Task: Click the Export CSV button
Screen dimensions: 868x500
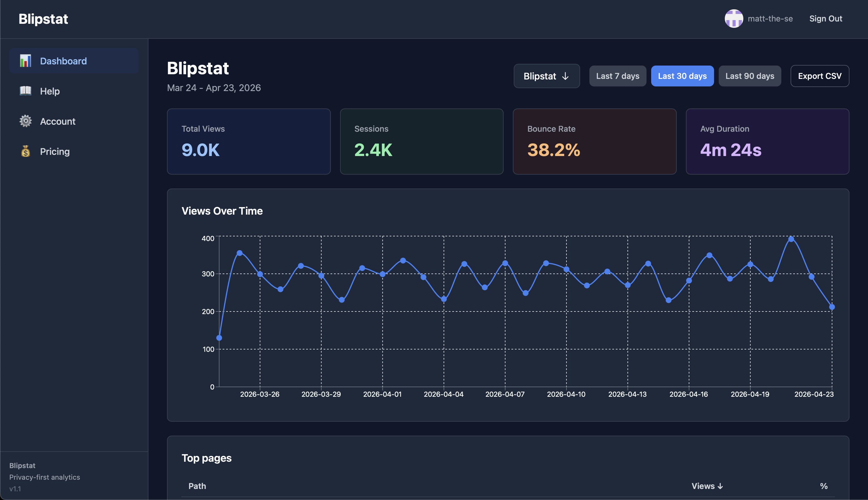Action: coord(820,76)
